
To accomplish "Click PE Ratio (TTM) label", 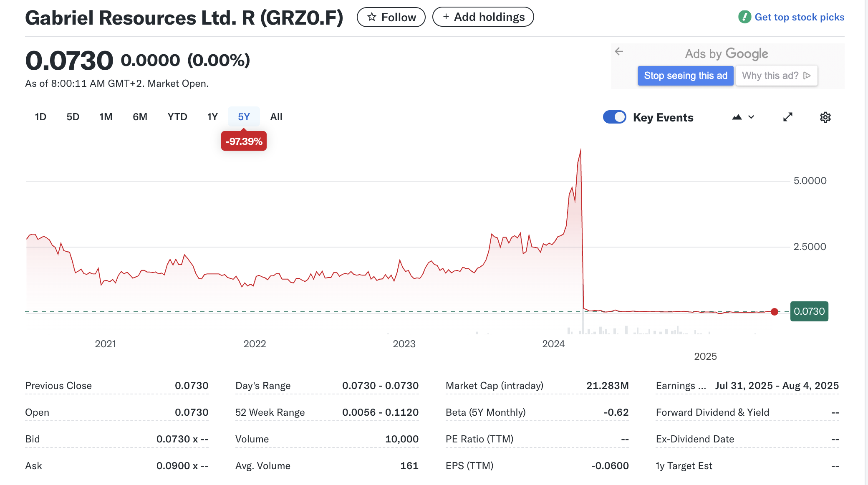I will pyautogui.click(x=479, y=439).
